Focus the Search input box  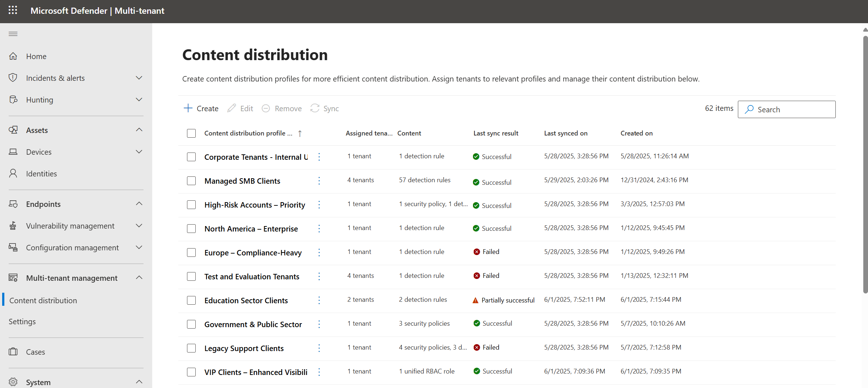point(786,109)
